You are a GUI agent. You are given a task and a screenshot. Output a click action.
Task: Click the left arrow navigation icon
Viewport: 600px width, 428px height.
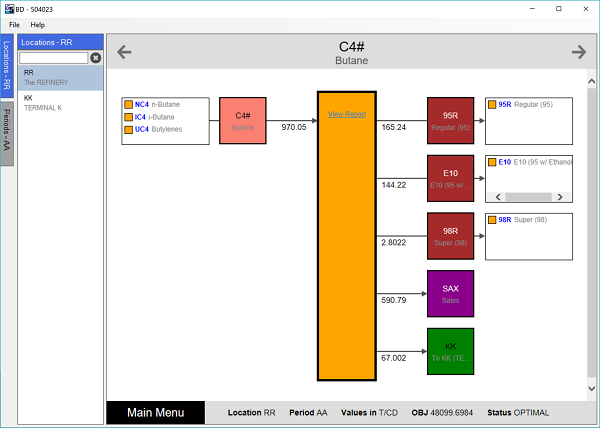point(125,52)
